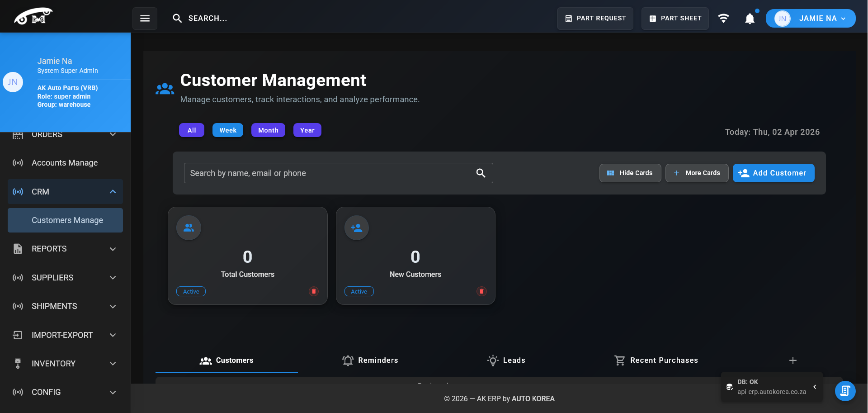Open the Jamie Na user dropdown
This screenshot has width=868, height=413.
pos(810,19)
